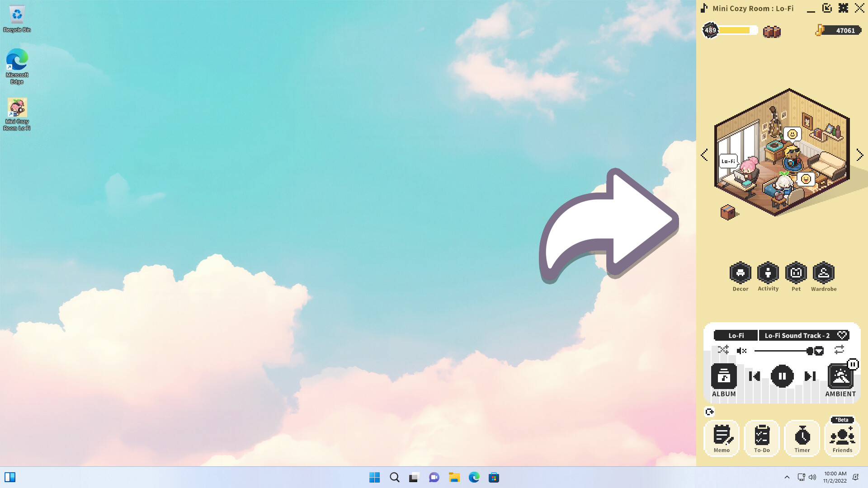Viewport: 868px width, 488px height.
Task: Open the Decor menu
Action: click(x=741, y=273)
